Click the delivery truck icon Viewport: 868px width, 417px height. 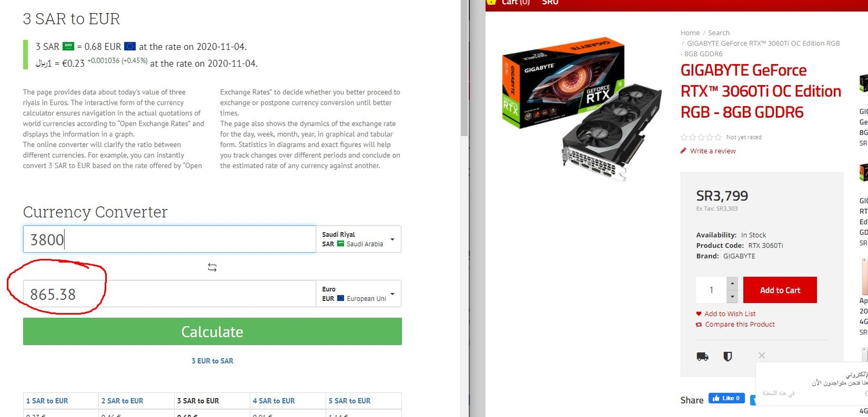[x=703, y=356]
